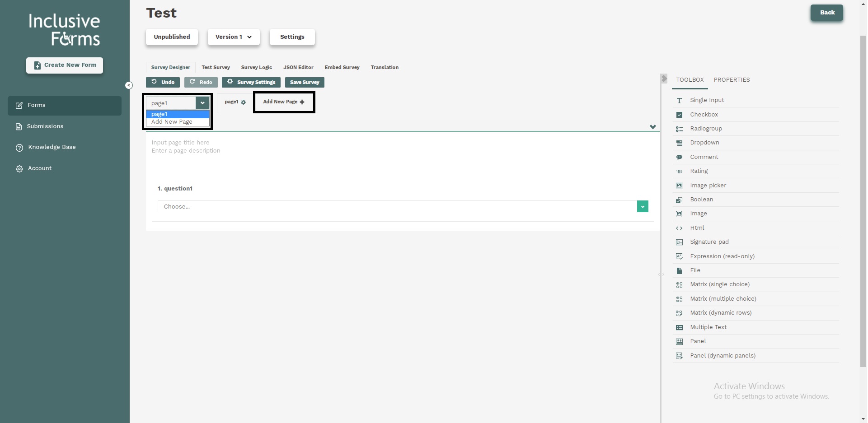Add a Checkbox question from the toolbox
868x423 pixels.
(704, 114)
